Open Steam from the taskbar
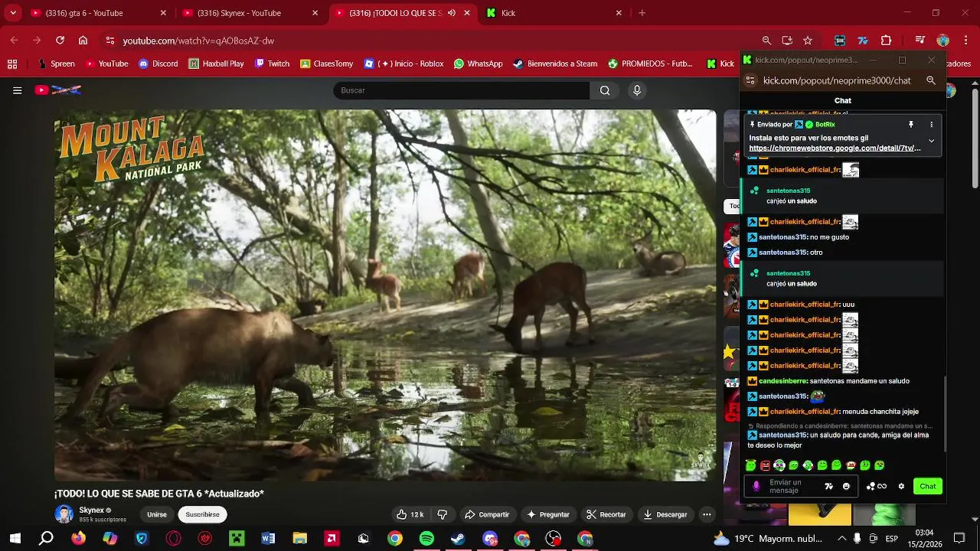Image resolution: width=980 pixels, height=551 pixels. tap(458, 539)
